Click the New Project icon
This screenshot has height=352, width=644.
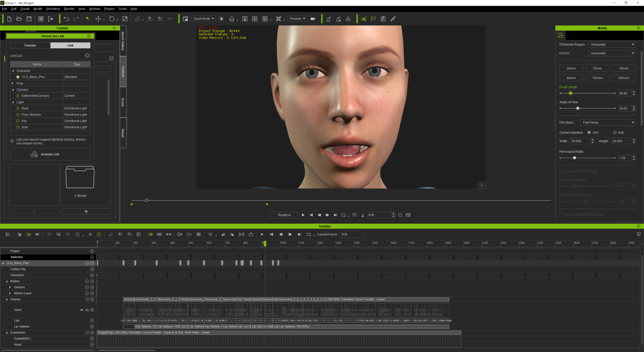click(9, 19)
